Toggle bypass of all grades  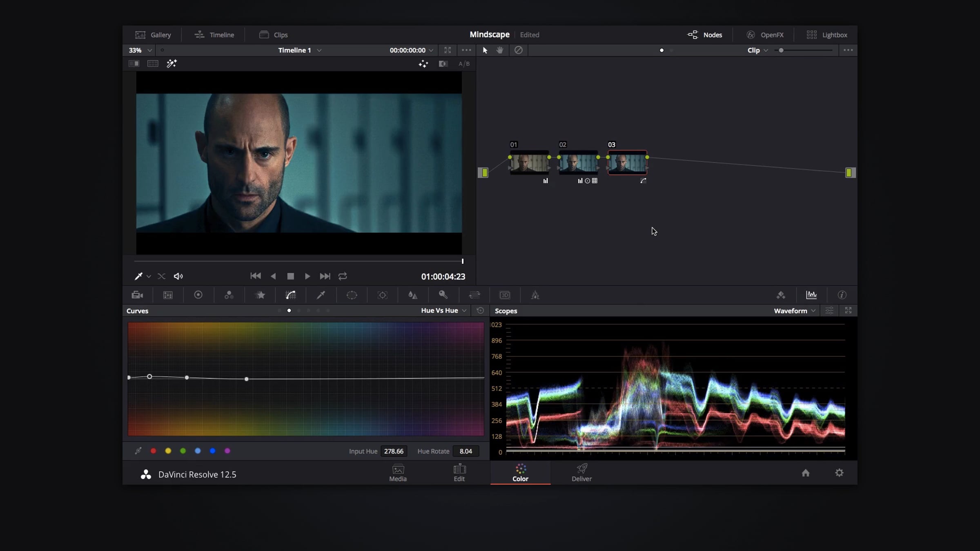click(519, 50)
